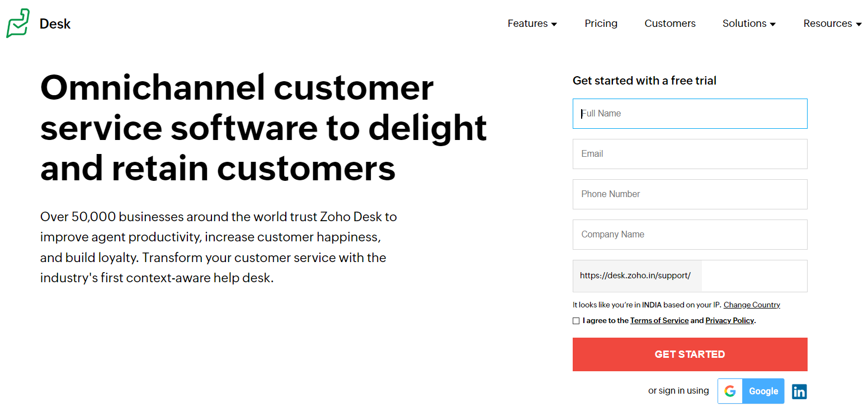This screenshot has height=411, width=868.
Task: Click the Zoho Desk logo icon
Action: [18, 24]
